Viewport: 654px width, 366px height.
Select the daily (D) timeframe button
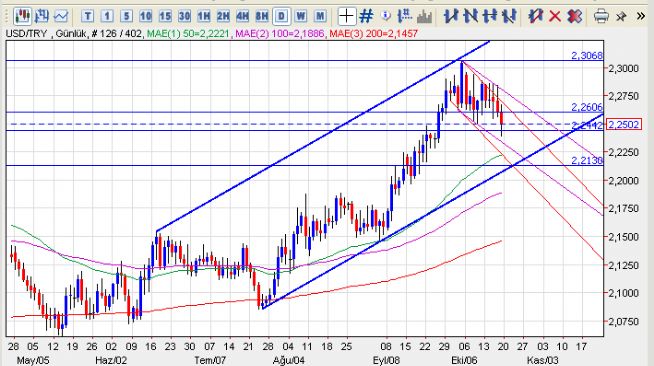(x=282, y=16)
